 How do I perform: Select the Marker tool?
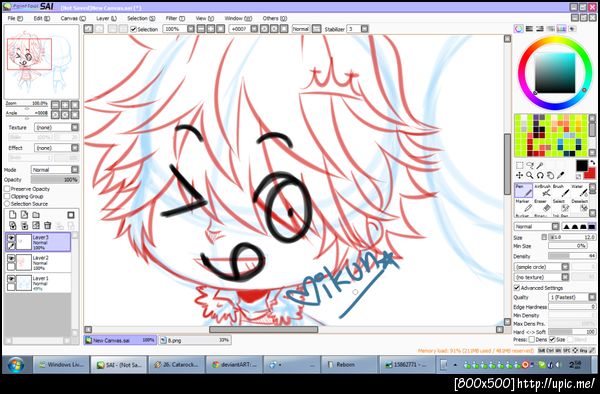tap(523, 206)
